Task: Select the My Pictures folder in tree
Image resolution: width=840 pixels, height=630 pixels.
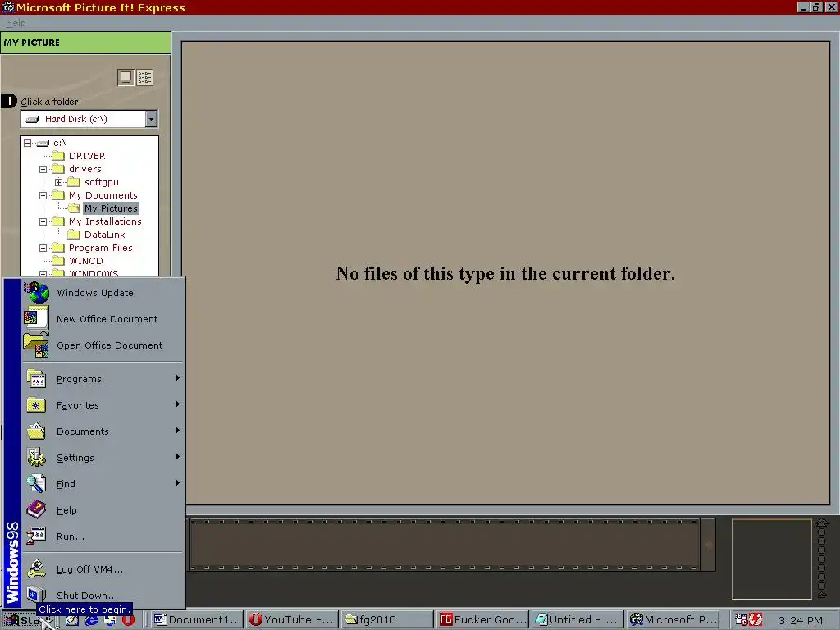Action: pos(111,208)
